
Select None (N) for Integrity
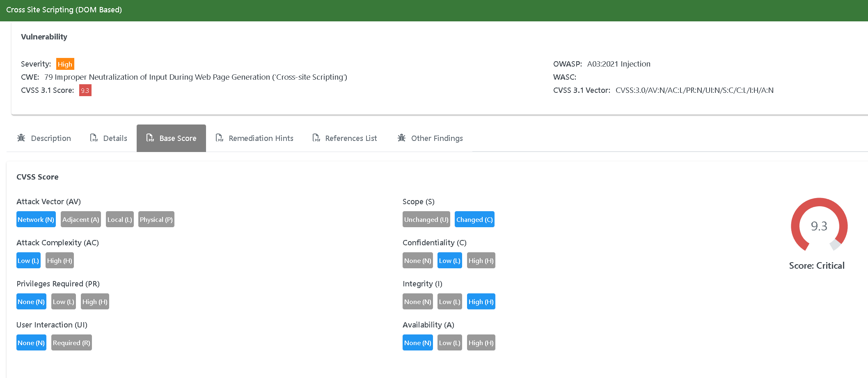point(417,302)
